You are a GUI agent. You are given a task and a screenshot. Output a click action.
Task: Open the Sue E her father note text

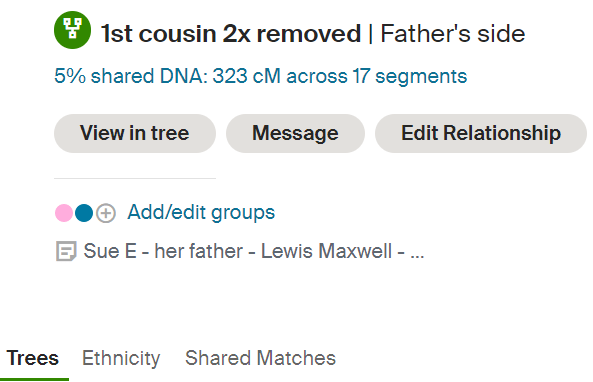tap(254, 251)
